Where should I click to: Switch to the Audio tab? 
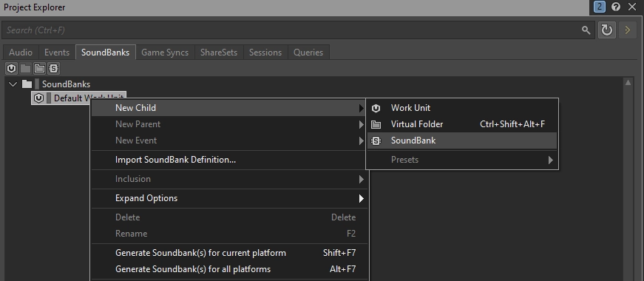(21, 53)
